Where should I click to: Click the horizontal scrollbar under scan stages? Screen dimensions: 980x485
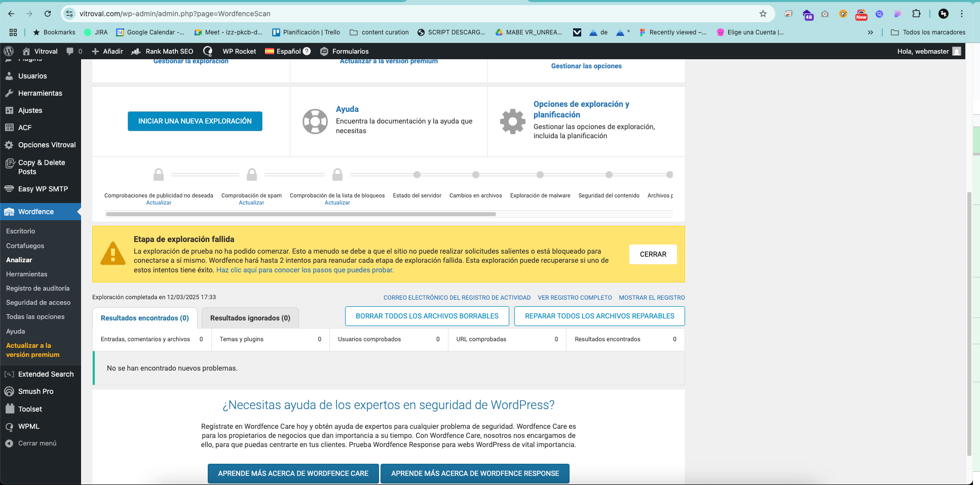[301, 214]
